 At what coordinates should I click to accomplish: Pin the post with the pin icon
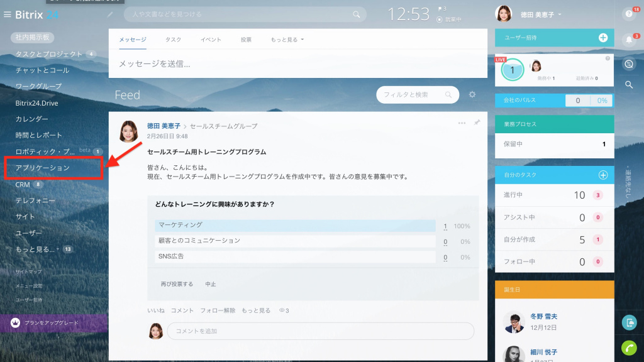[477, 123]
